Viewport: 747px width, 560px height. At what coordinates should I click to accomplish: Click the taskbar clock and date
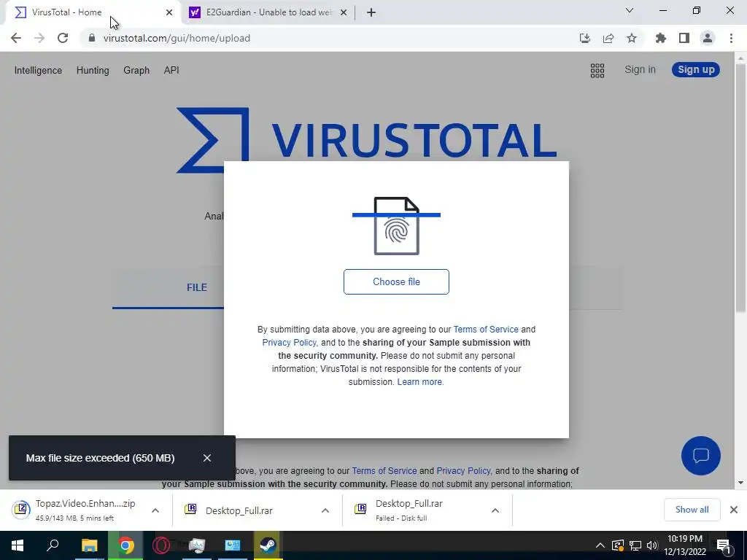(685, 545)
